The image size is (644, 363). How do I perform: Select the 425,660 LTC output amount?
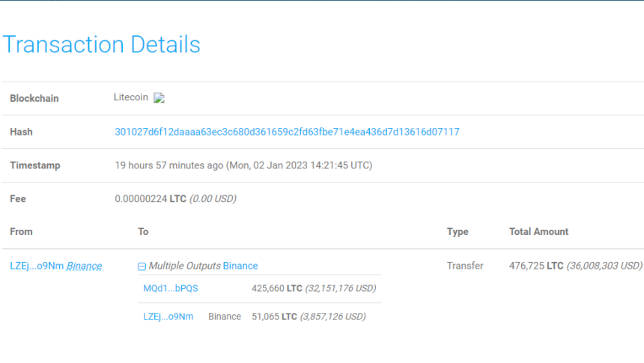[x=277, y=288]
